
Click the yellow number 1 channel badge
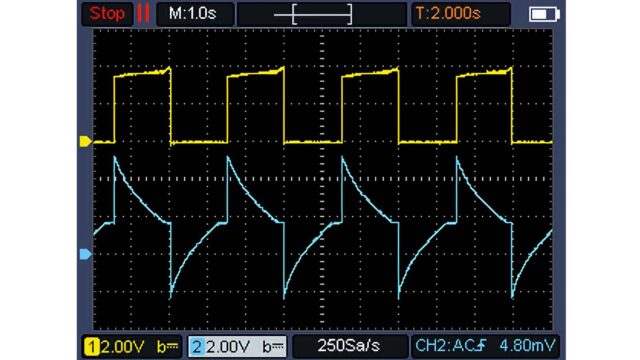[92, 347]
